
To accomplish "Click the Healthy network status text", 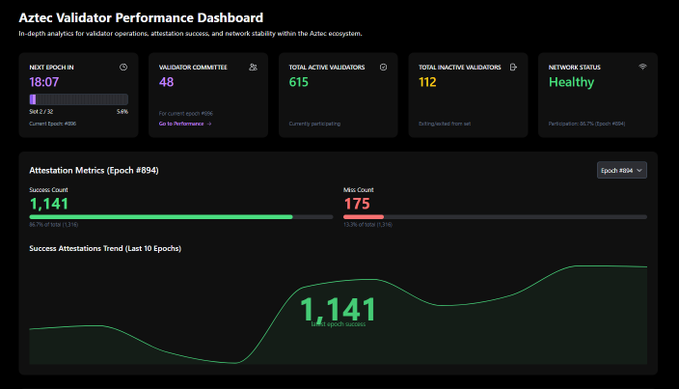I will pos(571,82).
